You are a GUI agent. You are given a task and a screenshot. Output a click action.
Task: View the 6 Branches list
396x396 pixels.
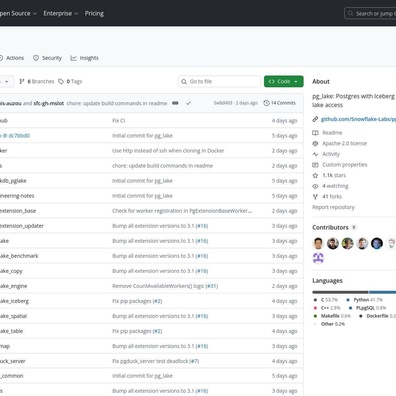click(x=37, y=81)
